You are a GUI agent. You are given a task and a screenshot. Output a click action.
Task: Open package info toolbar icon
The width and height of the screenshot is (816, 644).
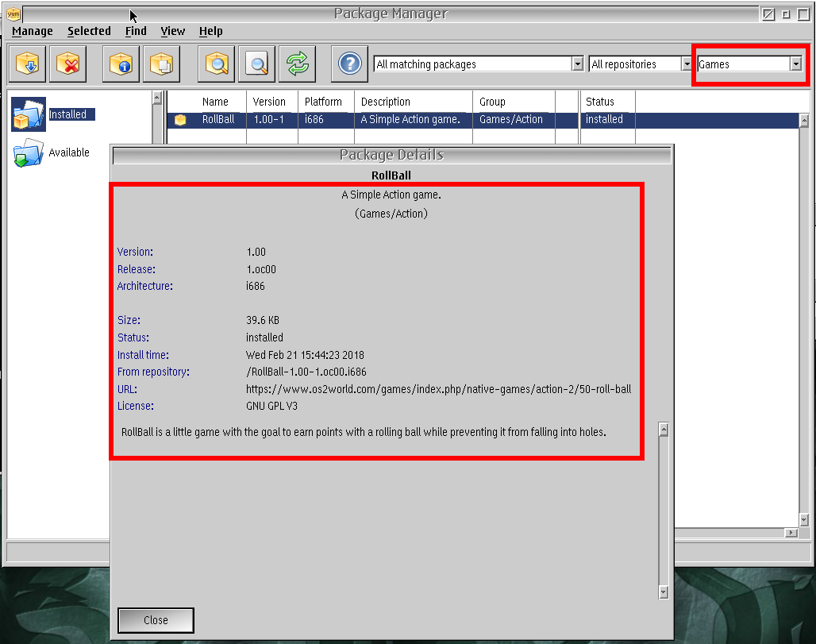[121, 64]
